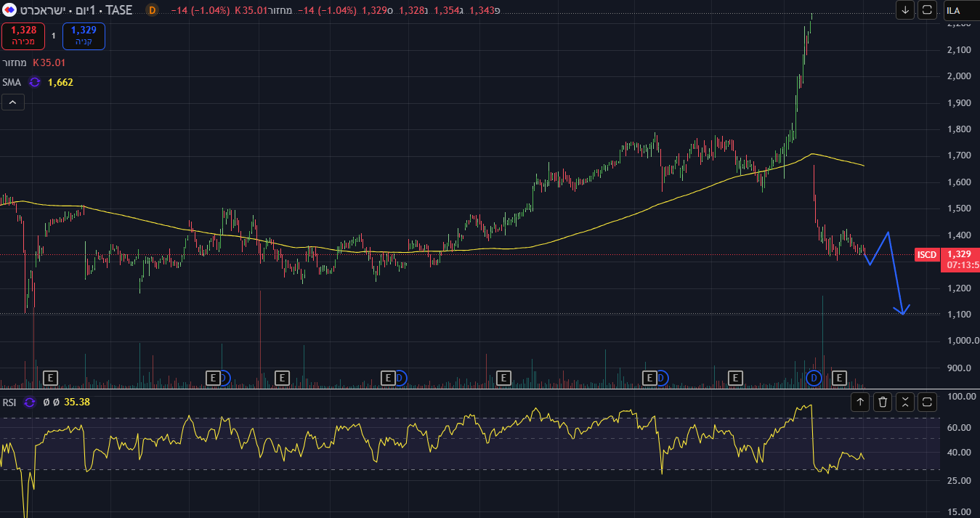The width and height of the screenshot is (980, 518).
Task: Click the RSI value 35.38
Action: 77,402
